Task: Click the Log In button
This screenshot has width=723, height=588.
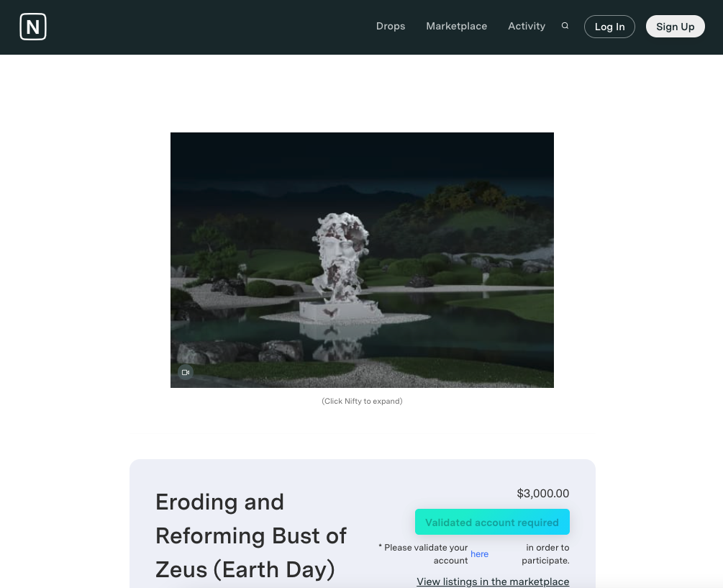Action: tap(609, 27)
